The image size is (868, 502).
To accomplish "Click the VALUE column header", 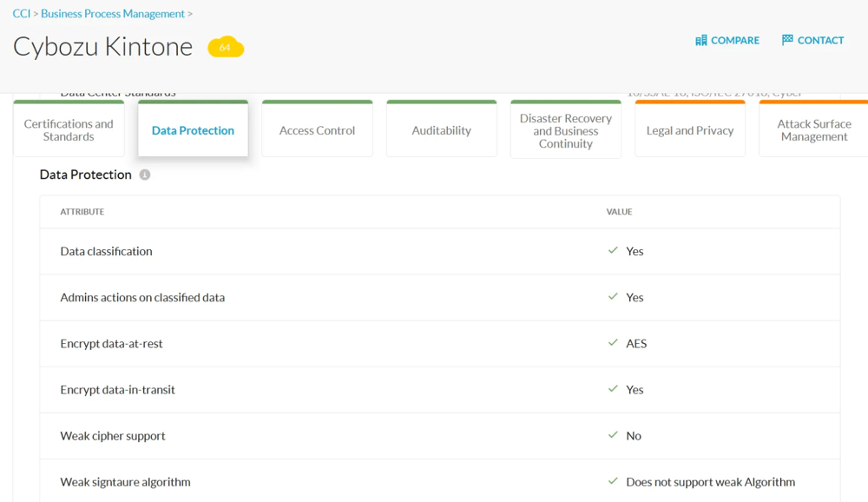I will point(619,212).
